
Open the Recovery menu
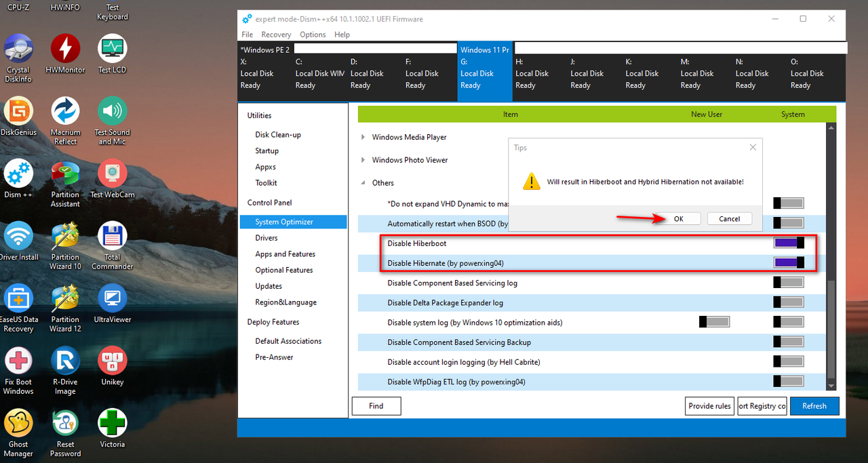click(276, 35)
